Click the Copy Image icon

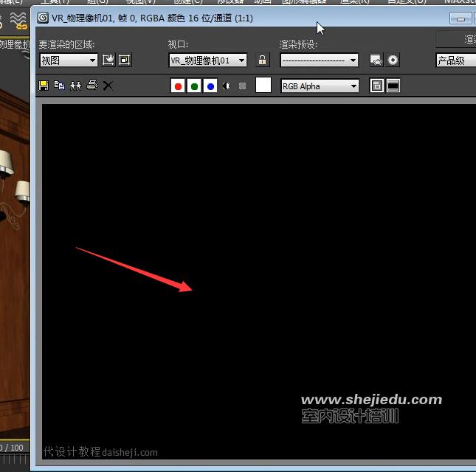tap(59, 86)
